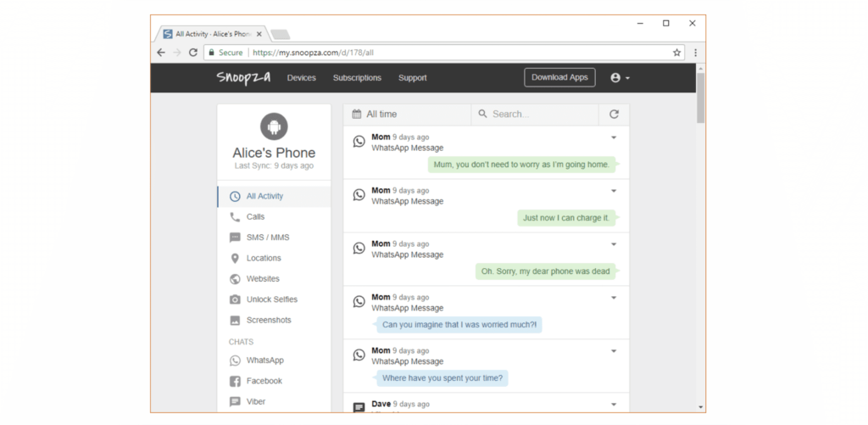Refresh the activity feed
The image size is (868, 425).
614,115
